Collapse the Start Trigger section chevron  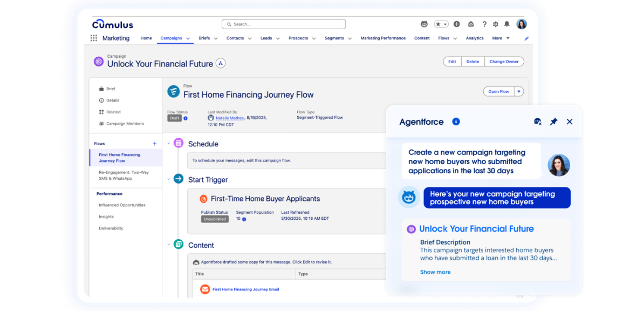(168, 179)
